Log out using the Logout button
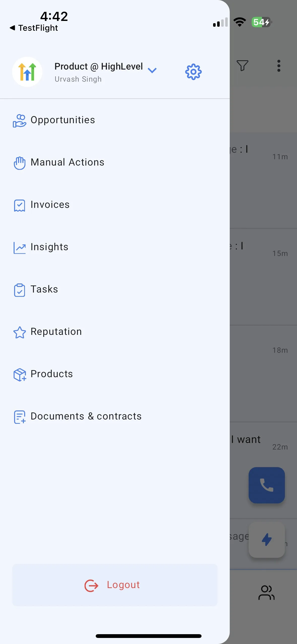The width and height of the screenshot is (297, 644). (x=115, y=585)
